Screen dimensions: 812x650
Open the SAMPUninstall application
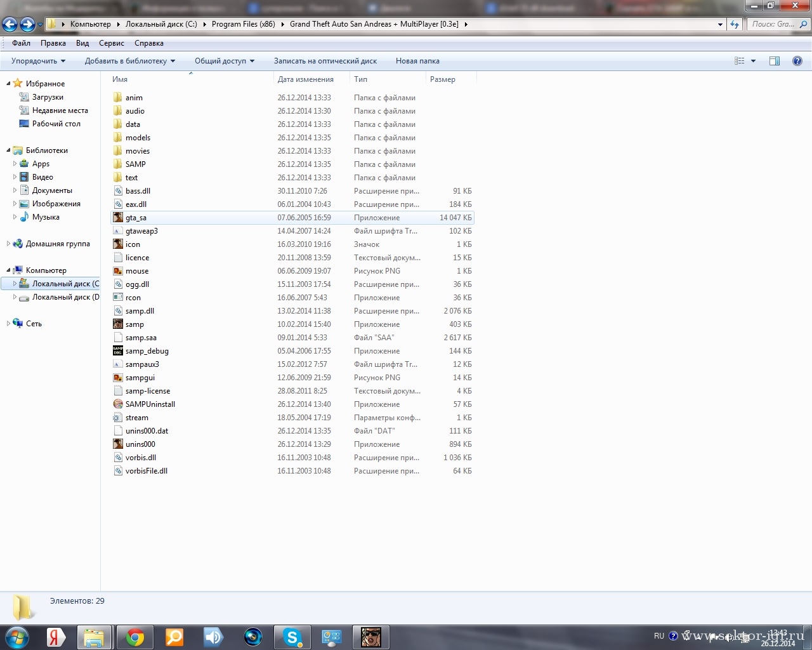point(150,404)
